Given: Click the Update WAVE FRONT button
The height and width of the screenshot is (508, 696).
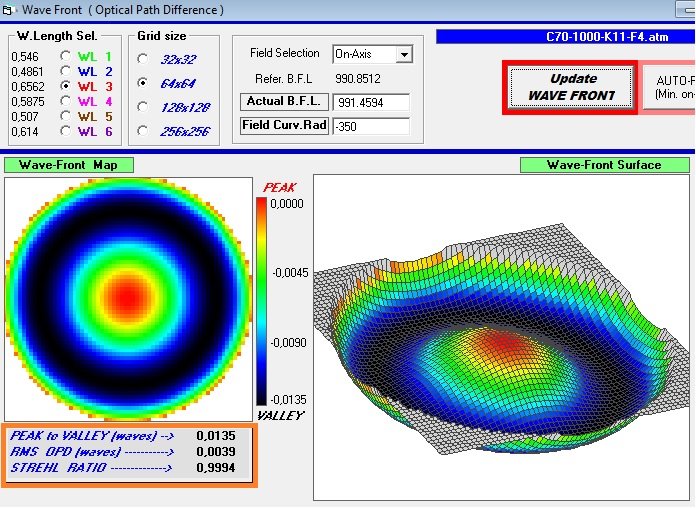Looking at the screenshot, I should 571,87.
